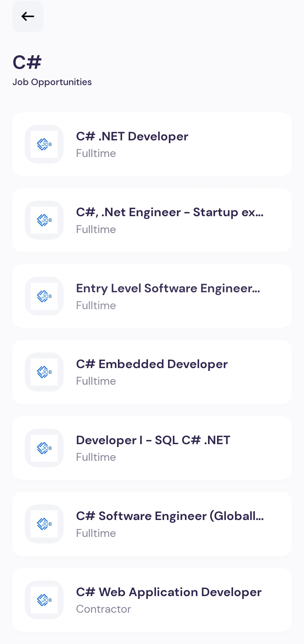Expand the truncated C#, .Net Engineer title
The height and width of the screenshot is (644, 304).
coord(170,212)
